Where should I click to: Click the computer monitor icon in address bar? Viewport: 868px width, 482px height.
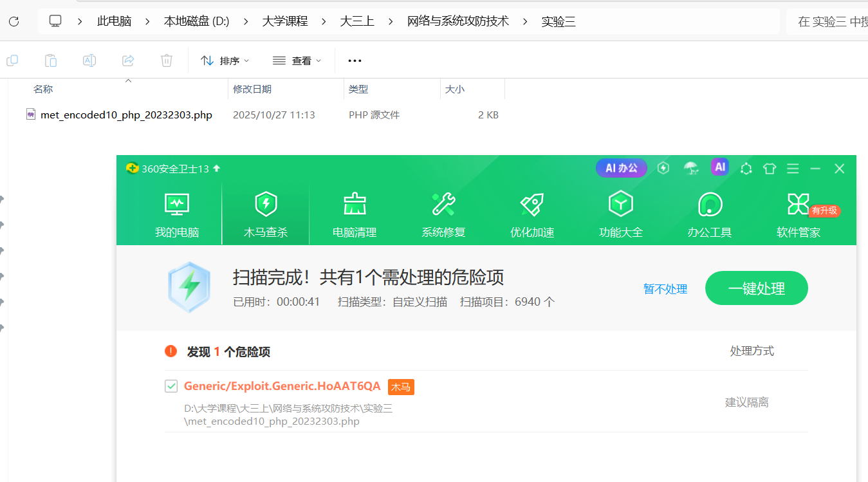[x=55, y=21]
